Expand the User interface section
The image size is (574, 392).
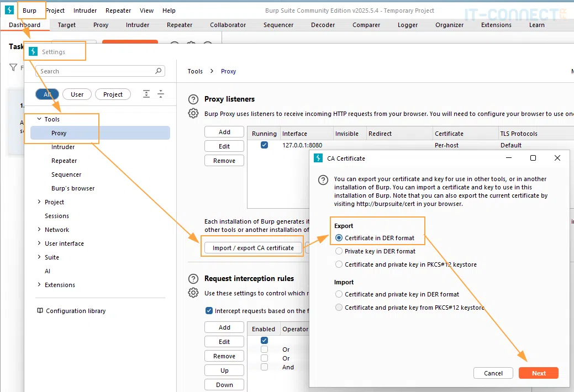click(x=39, y=243)
